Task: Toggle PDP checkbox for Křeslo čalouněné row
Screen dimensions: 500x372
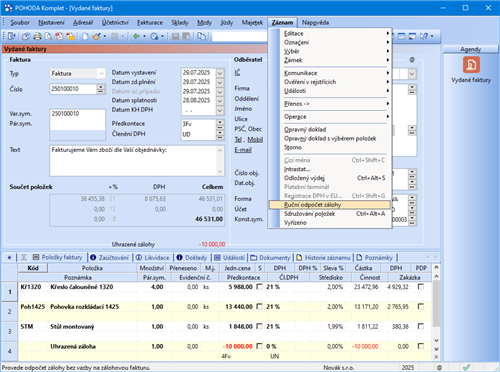Action: pyautogui.click(x=421, y=287)
